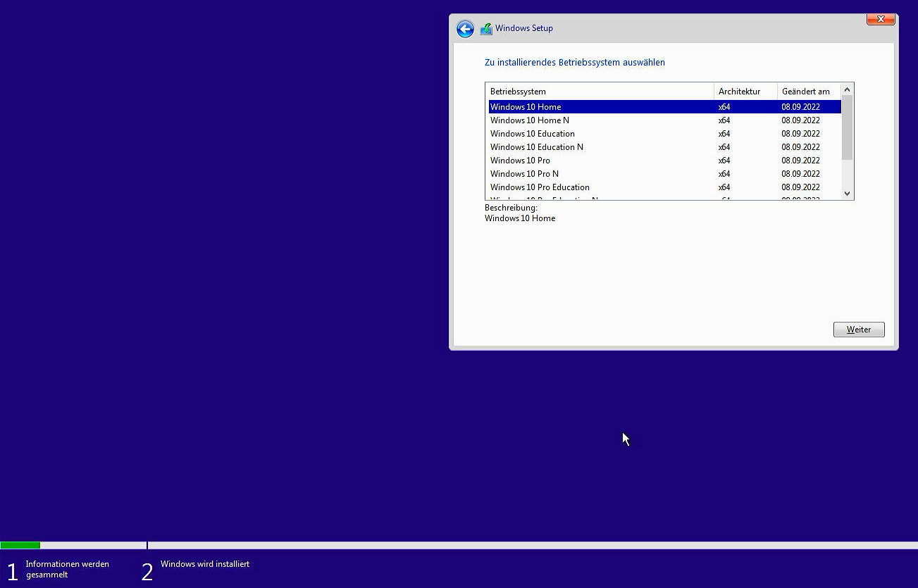The image size is (918, 588).
Task: Click the list scrollbar up arrow
Action: [x=848, y=89]
